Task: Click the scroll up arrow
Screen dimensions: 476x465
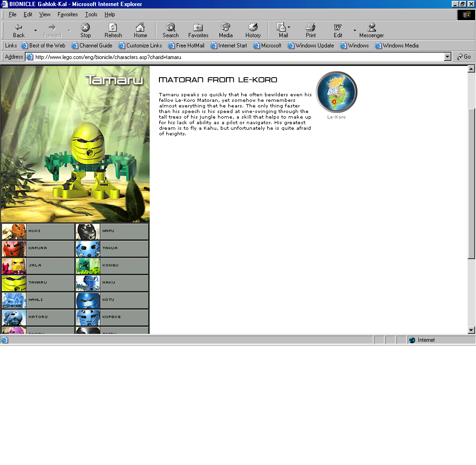Action: [x=471, y=69]
